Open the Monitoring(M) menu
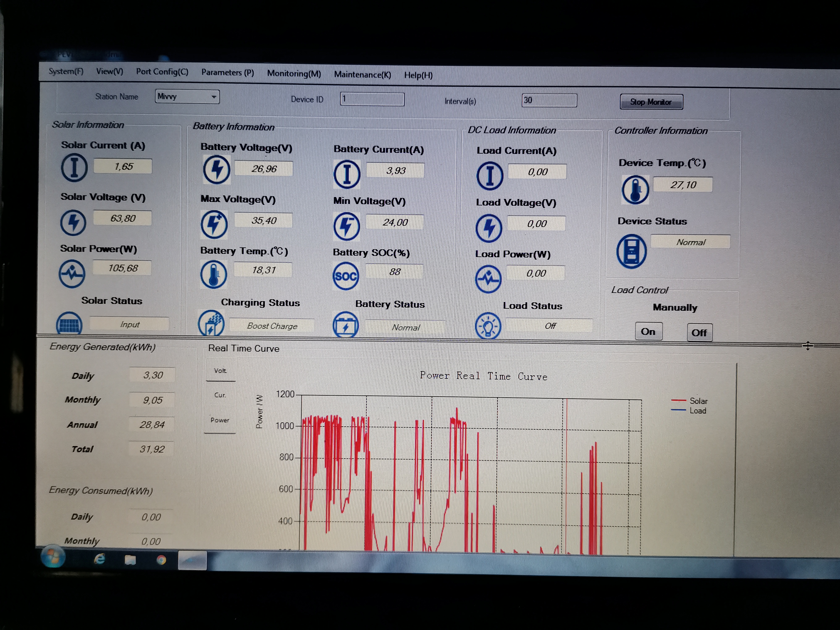 click(294, 74)
